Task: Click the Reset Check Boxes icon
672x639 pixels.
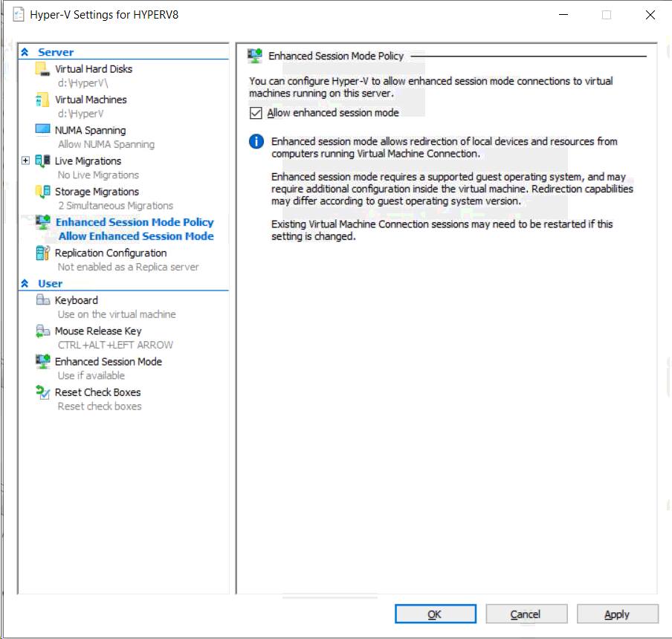Action: 42,392
